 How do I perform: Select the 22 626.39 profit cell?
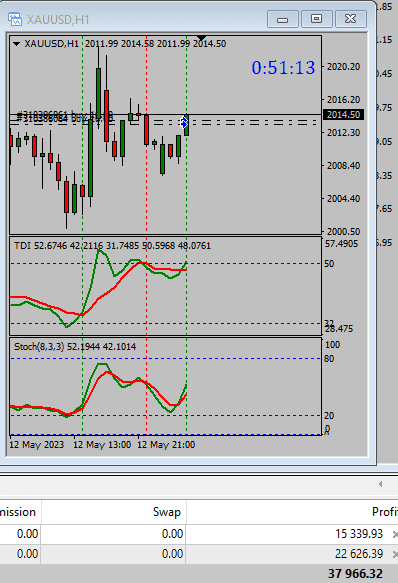click(359, 554)
